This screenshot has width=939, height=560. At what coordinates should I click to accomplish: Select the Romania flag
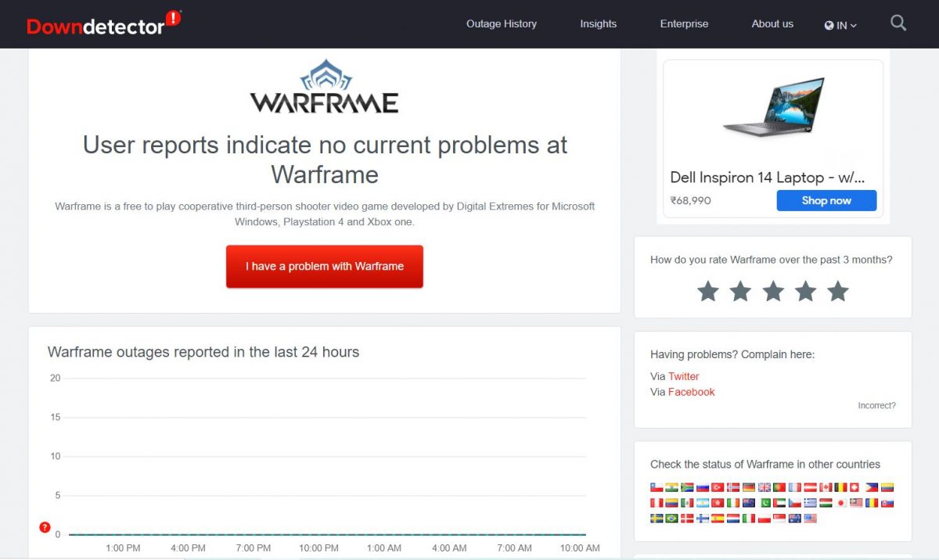(872, 503)
